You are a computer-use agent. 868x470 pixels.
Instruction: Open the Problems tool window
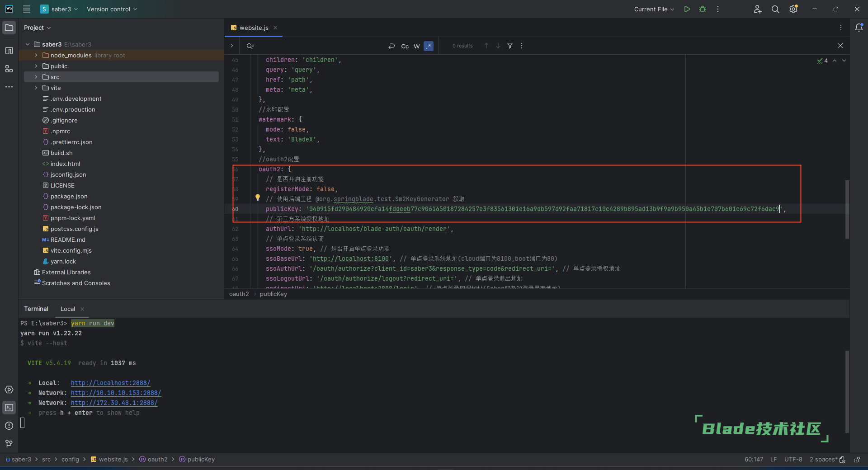click(9, 426)
